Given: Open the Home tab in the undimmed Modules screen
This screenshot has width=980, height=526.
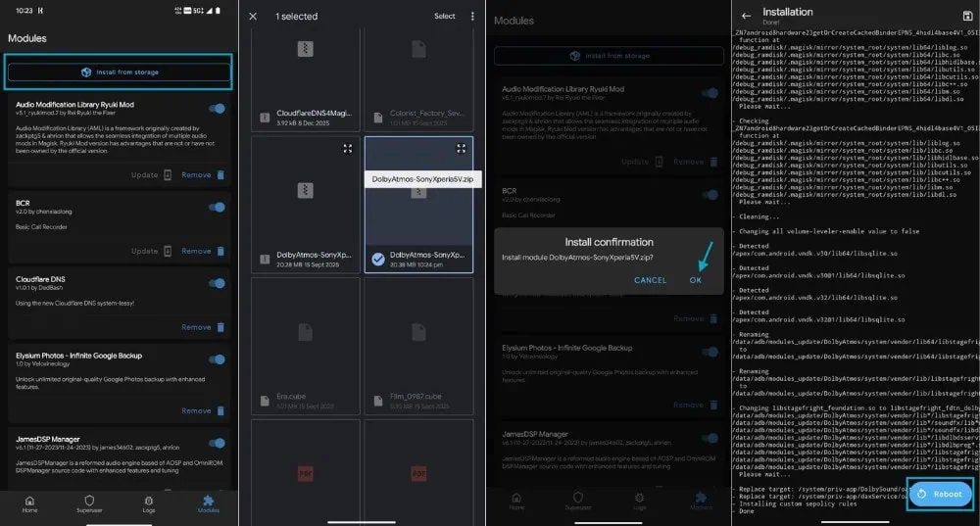Looking at the screenshot, I should (29, 504).
